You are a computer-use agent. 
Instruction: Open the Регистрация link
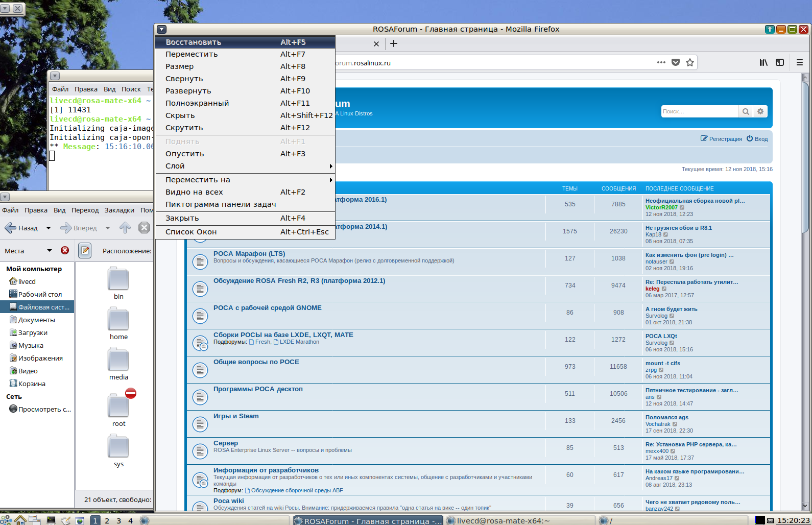[x=721, y=139]
